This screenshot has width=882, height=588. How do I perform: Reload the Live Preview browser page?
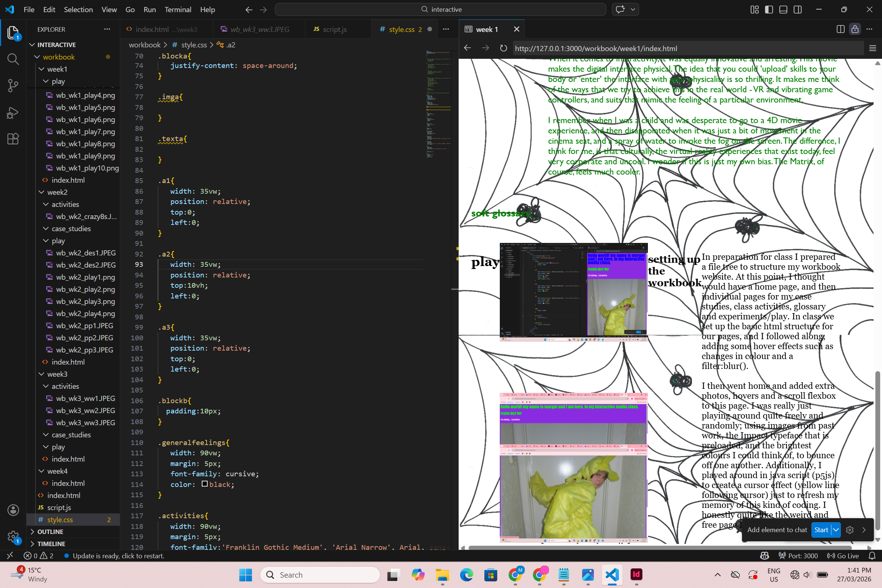(x=503, y=49)
